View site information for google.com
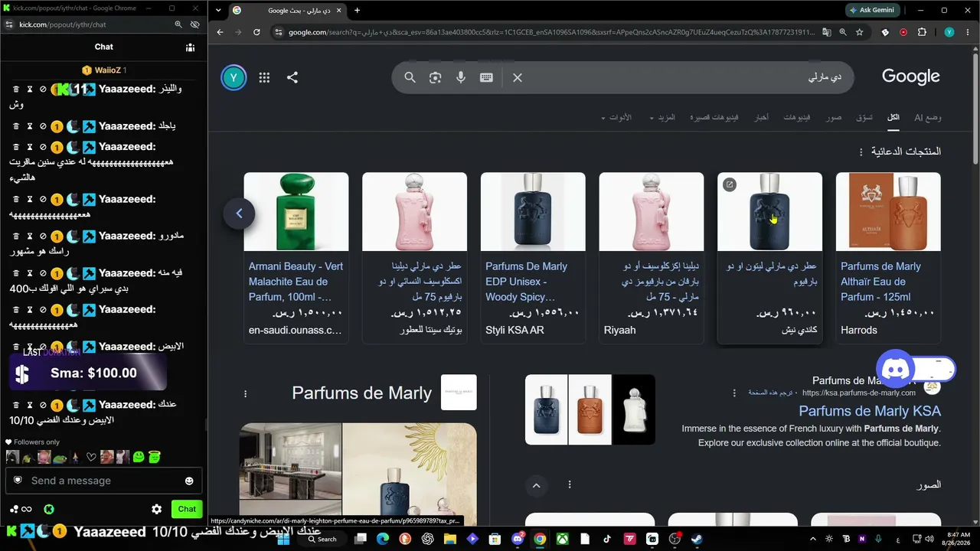The image size is (980, 551). click(279, 32)
